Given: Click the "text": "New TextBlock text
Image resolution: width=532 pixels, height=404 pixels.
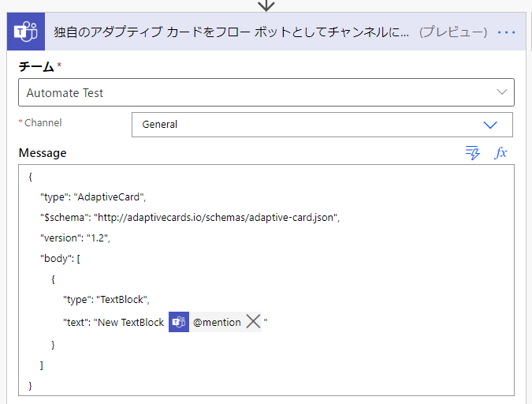Looking at the screenshot, I should (x=113, y=322).
